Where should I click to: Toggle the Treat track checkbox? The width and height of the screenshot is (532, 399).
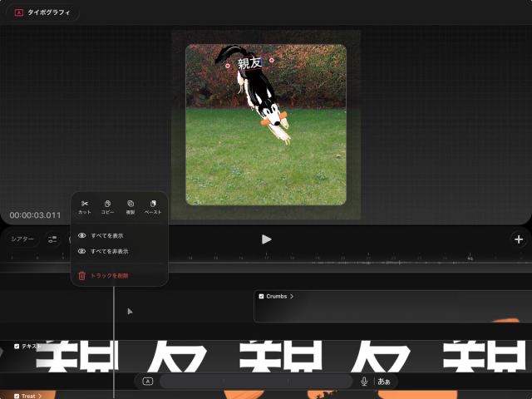click(x=17, y=396)
